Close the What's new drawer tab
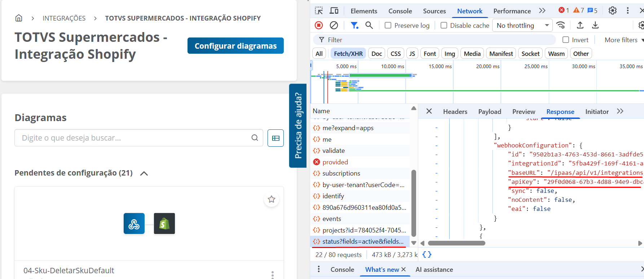The height and width of the screenshot is (279, 644). [x=403, y=270]
